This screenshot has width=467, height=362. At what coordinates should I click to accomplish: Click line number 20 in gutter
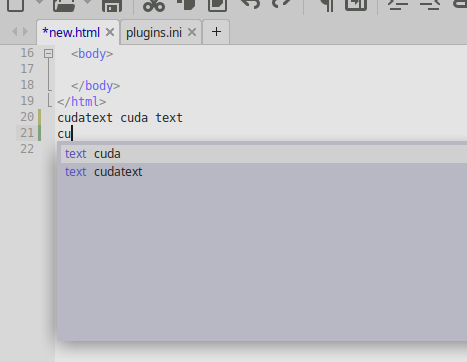click(27, 117)
